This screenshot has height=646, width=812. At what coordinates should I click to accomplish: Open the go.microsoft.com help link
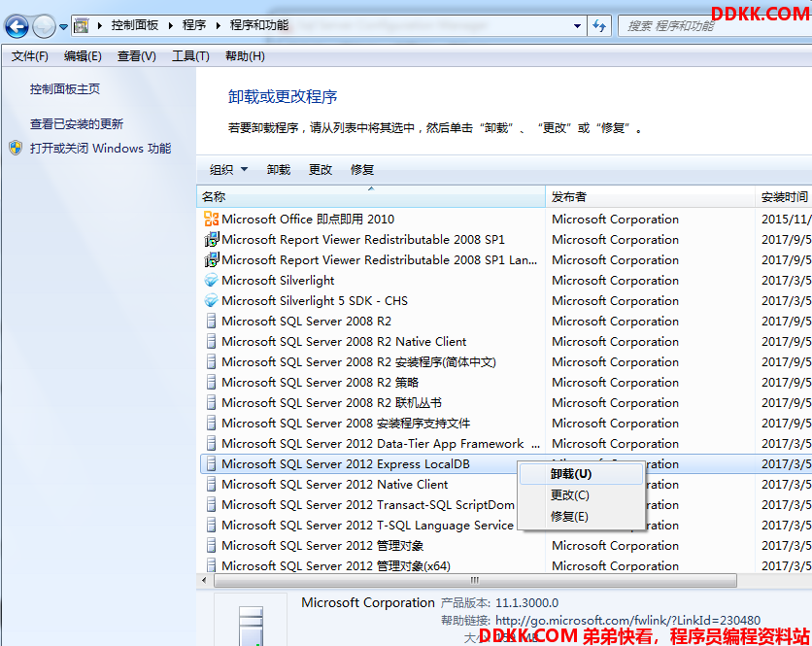coord(627,620)
